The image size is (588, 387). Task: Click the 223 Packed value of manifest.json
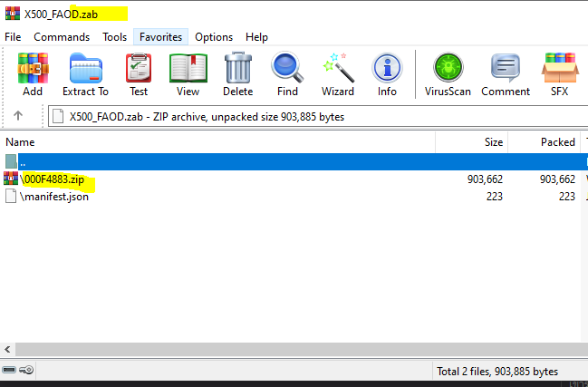566,197
